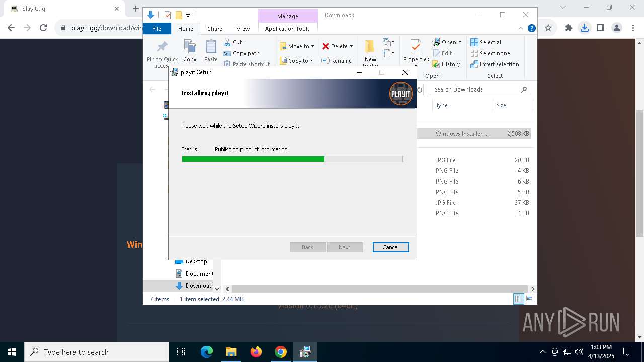
Task: Click Select all in the ribbon
Action: (487, 42)
